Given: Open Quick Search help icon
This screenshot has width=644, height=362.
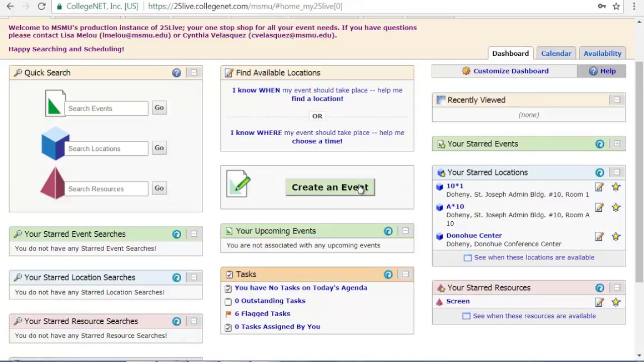Looking at the screenshot, I should click(x=177, y=73).
